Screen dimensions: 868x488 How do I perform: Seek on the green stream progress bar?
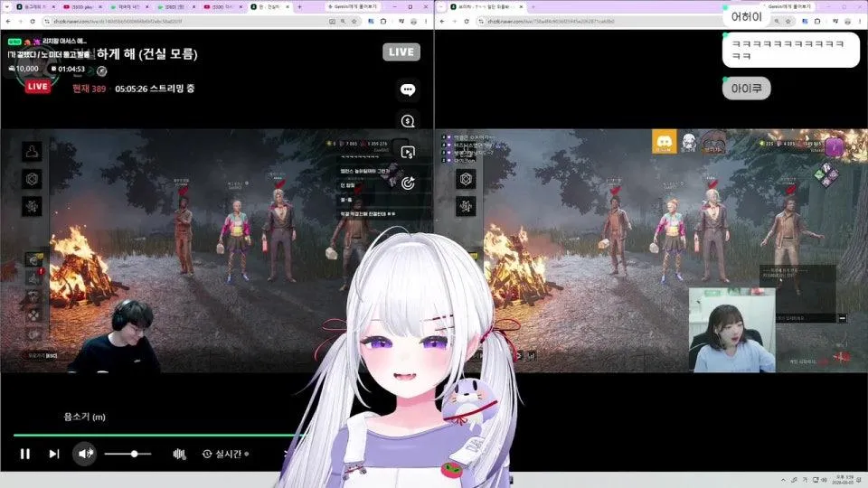pos(157,436)
